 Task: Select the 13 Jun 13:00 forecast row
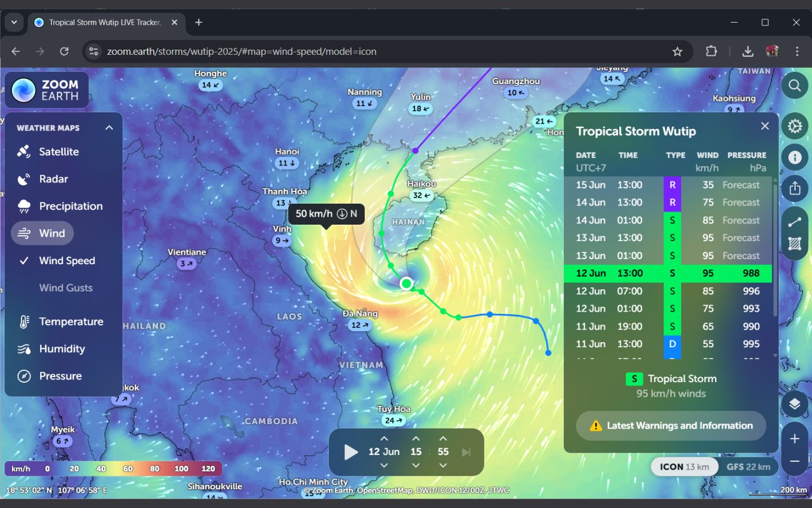[x=668, y=238]
